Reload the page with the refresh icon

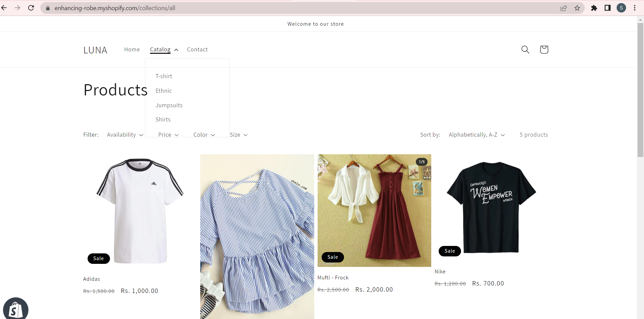[x=31, y=8]
